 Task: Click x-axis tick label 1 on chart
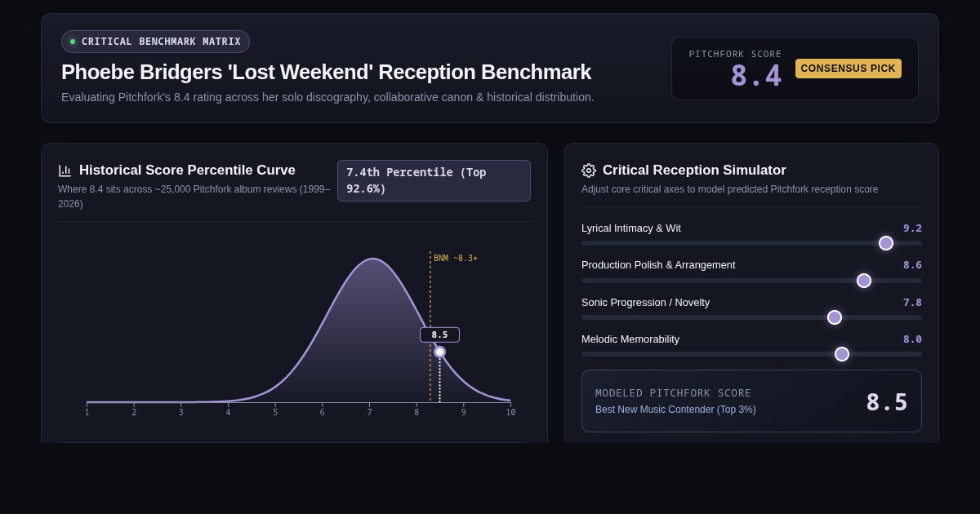[x=87, y=413]
